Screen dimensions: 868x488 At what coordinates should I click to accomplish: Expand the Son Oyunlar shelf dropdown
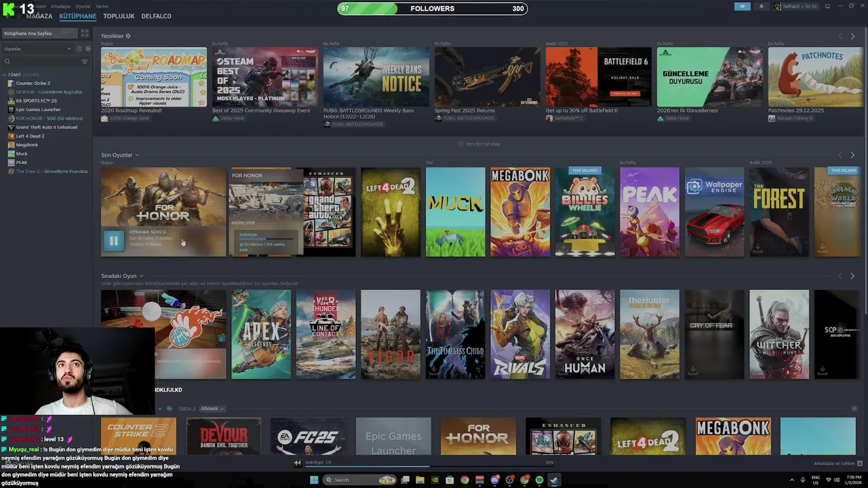click(137, 155)
